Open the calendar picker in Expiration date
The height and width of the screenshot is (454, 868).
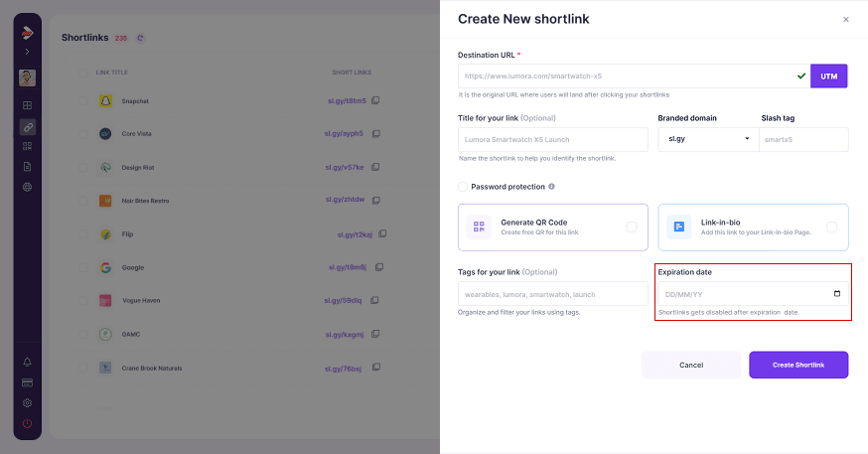coord(837,293)
